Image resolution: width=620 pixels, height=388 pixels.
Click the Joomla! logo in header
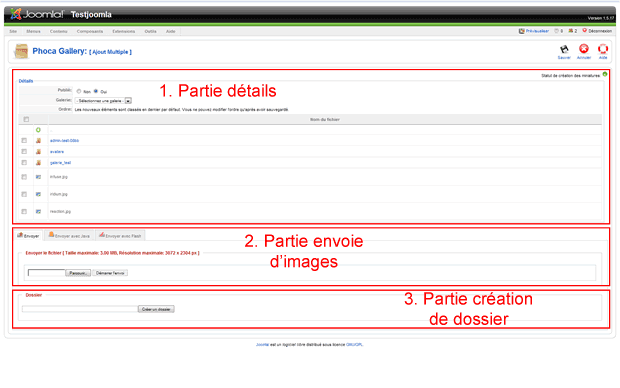tap(37, 15)
